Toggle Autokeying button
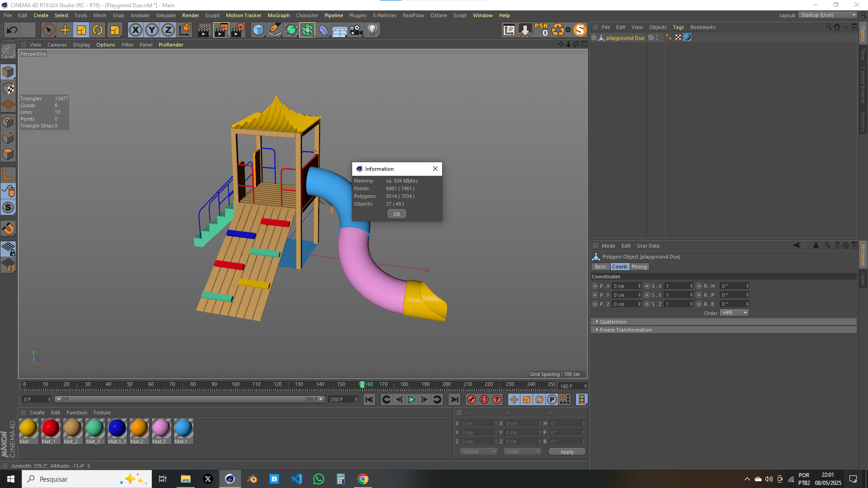The image size is (868, 488). [484, 399]
